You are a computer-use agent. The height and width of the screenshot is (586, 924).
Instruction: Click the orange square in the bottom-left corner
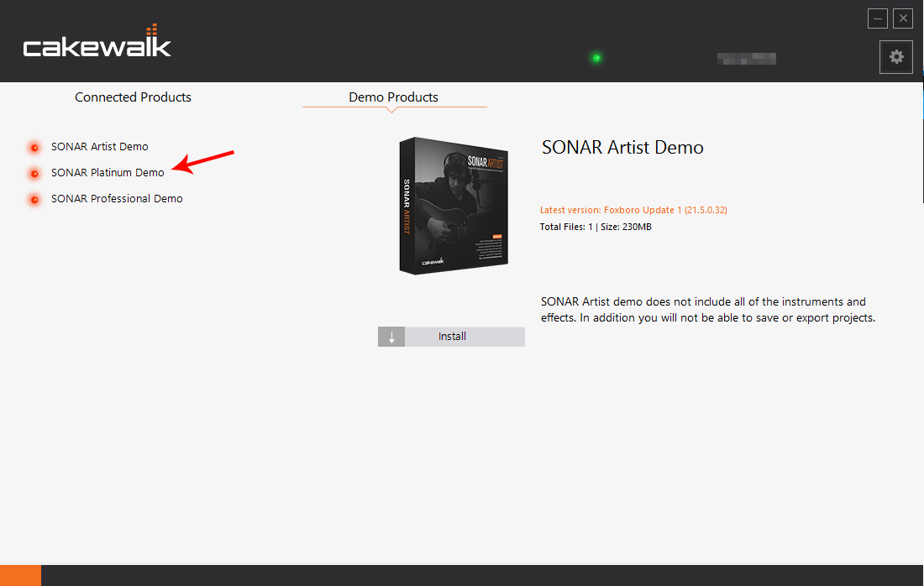[20, 575]
